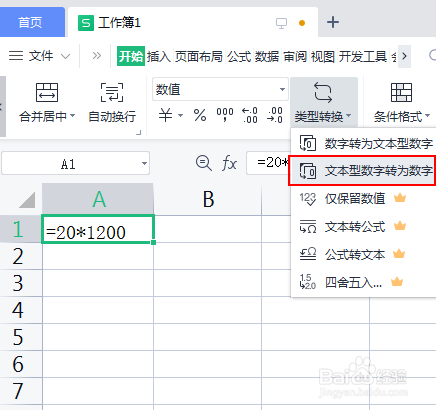Click the select-all corner triangle
Viewport: 436px width, 410px height.
tap(27, 200)
